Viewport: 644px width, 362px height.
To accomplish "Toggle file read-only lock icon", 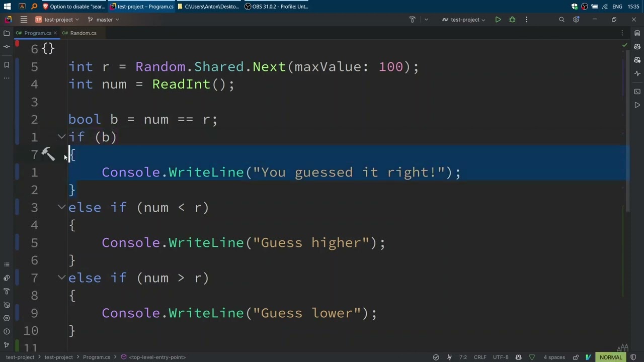I will click(x=576, y=357).
